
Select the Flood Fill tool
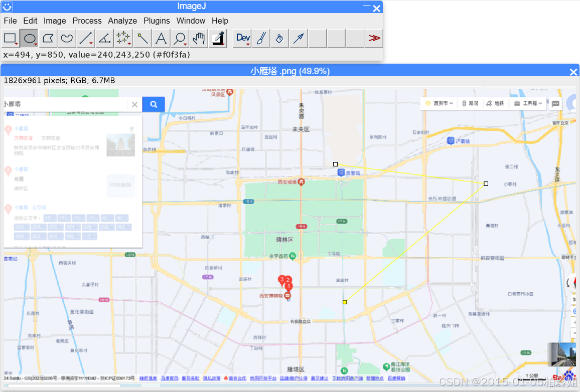click(x=280, y=38)
